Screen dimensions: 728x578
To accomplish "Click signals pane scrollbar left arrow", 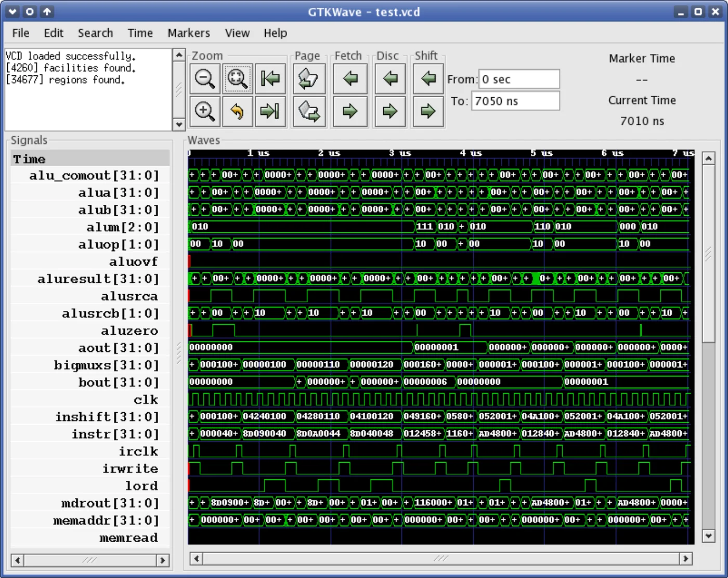I will 18,560.
